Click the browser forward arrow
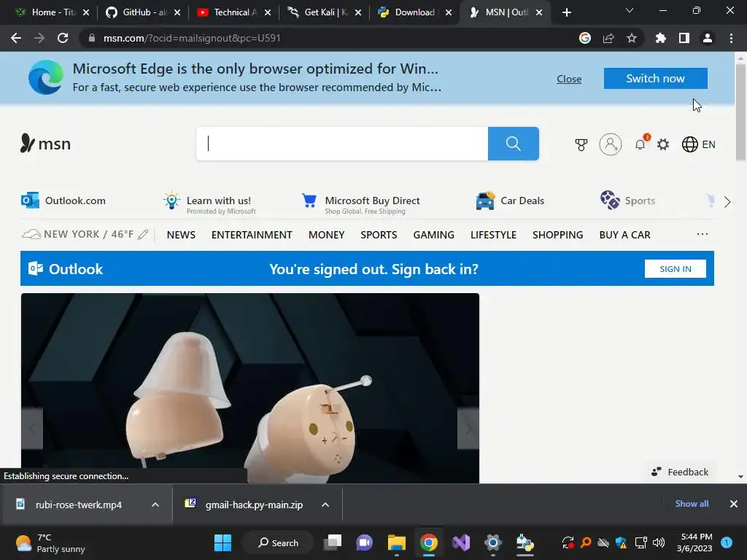Viewport: 747px width, 560px height. 39,38
